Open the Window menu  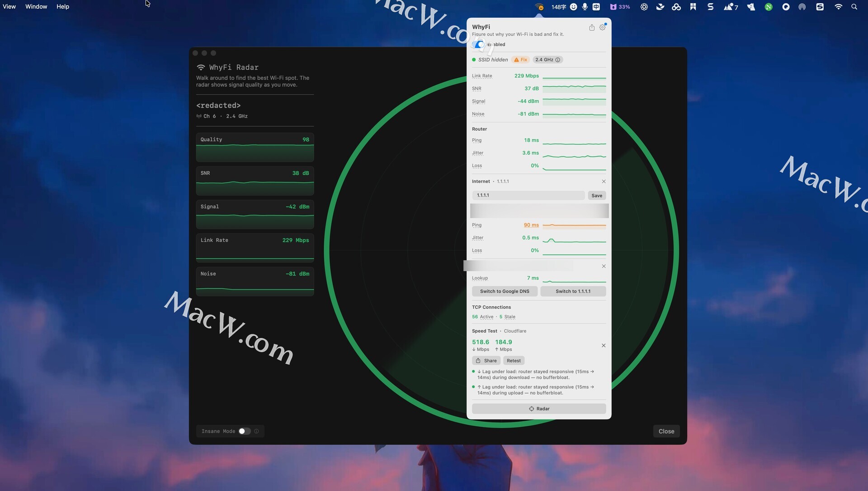coord(36,7)
